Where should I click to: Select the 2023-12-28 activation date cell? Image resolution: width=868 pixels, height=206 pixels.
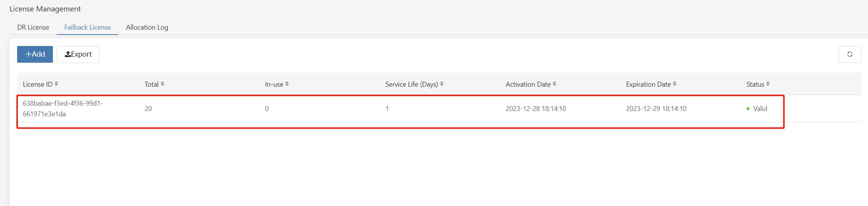535,109
